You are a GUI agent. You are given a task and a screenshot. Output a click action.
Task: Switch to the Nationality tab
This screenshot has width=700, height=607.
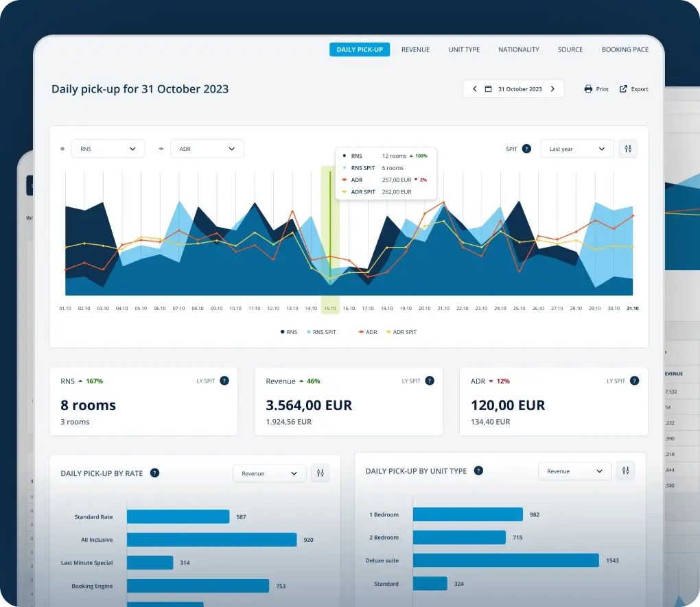pyautogui.click(x=519, y=49)
